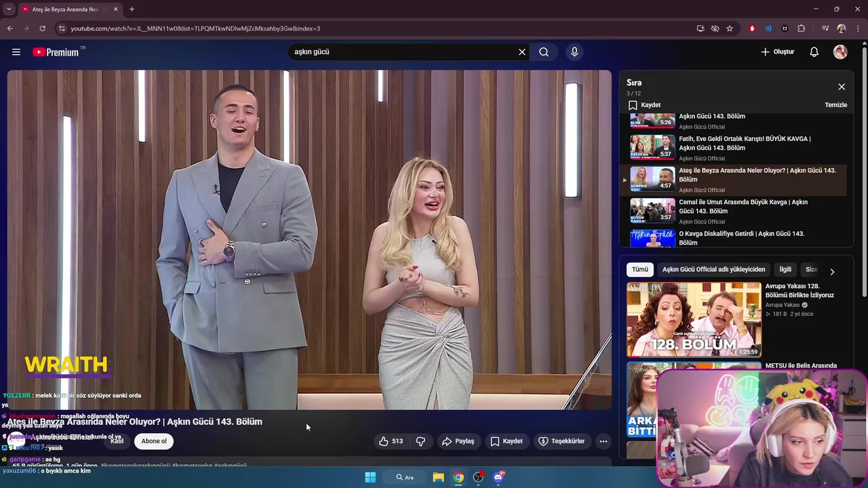Viewport: 868px width, 488px height.
Task: Clear the search text with X icon
Action: pyautogui.click(x=522, y=52)
